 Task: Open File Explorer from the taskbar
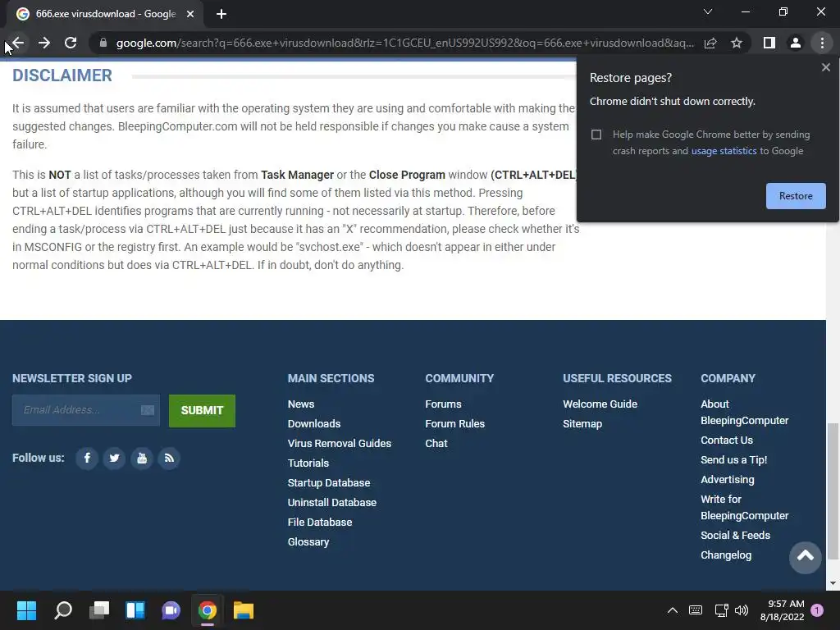243,610
